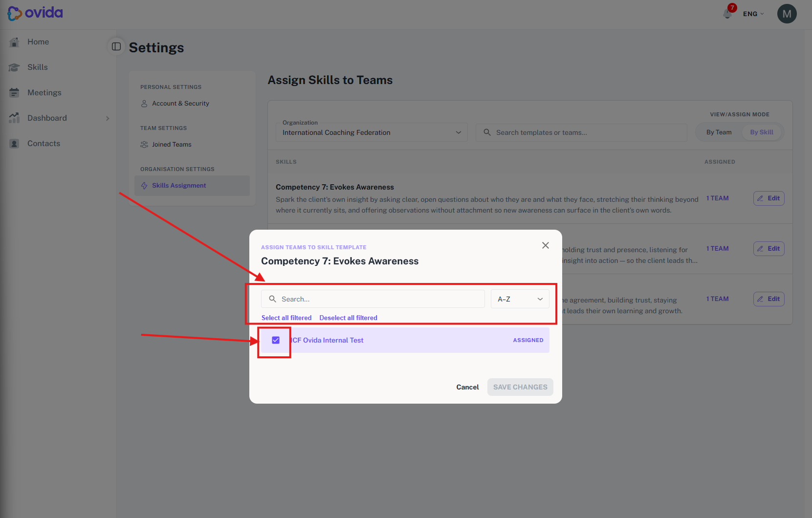Expand the Dashboard submenu chevron
The width and height of the screenshot is (812, 518).
pyautogui.click(x=108, y=118)
